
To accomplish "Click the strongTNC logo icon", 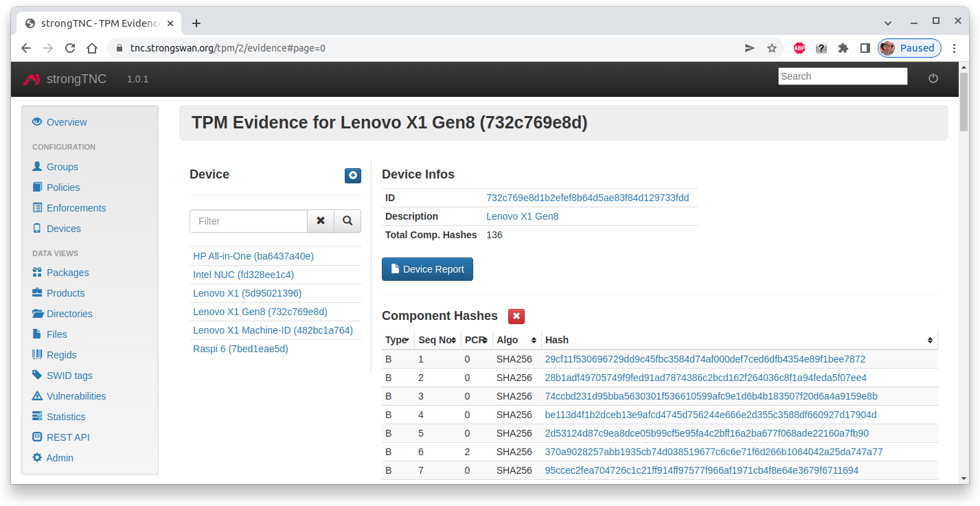I will [x=32, y=79].
